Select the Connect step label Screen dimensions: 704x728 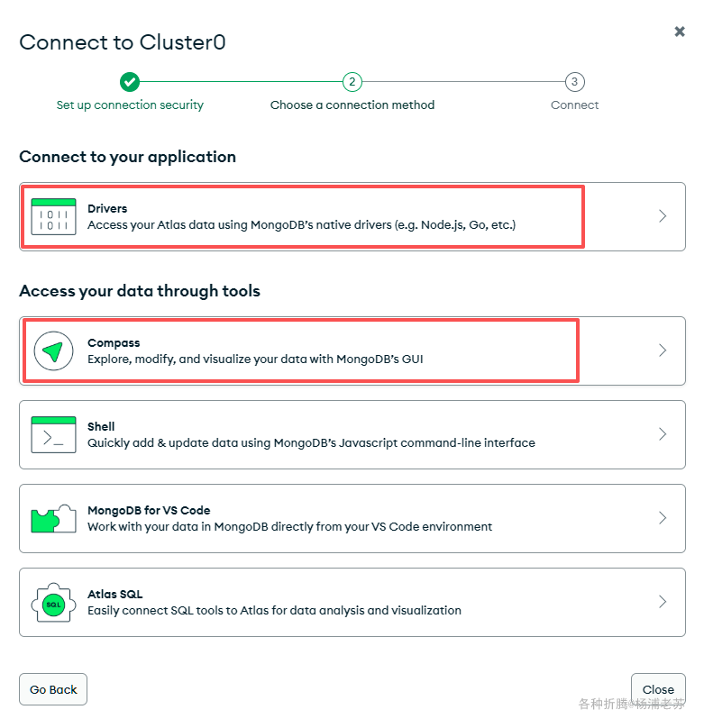(574, 105)
